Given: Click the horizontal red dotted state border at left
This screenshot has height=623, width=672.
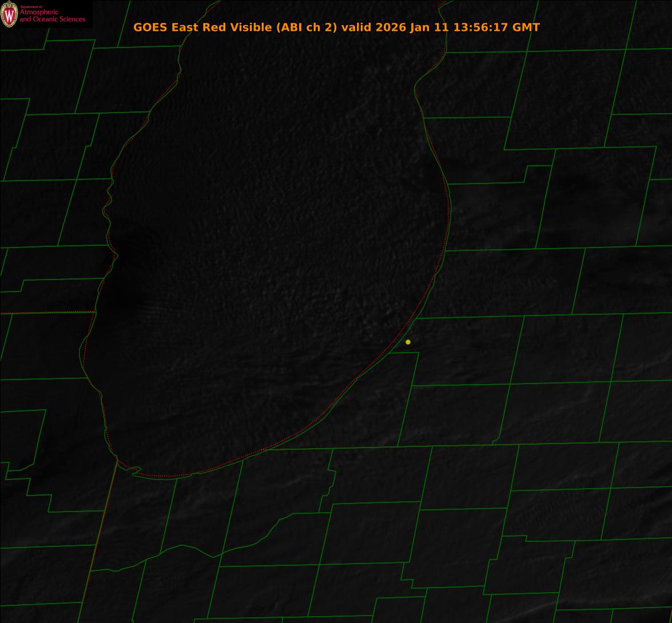Looking at the screenshot, I should coord(47,313).
